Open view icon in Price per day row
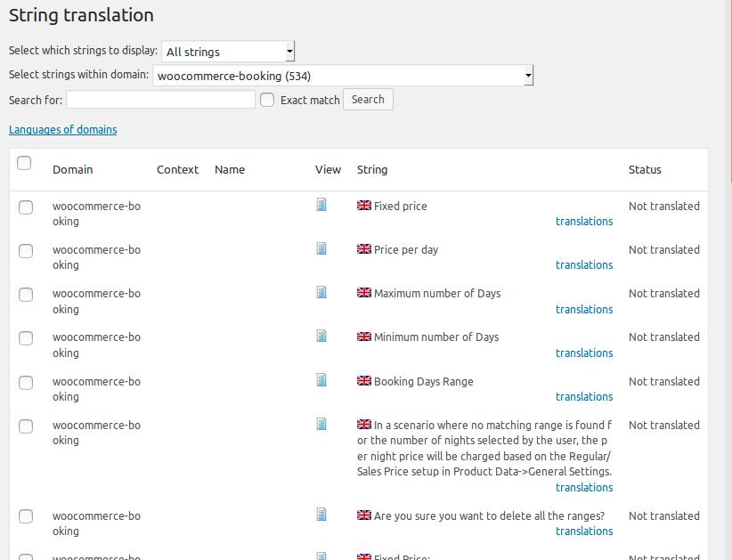Screen dimensions: 732x560 tap(321, 248)
